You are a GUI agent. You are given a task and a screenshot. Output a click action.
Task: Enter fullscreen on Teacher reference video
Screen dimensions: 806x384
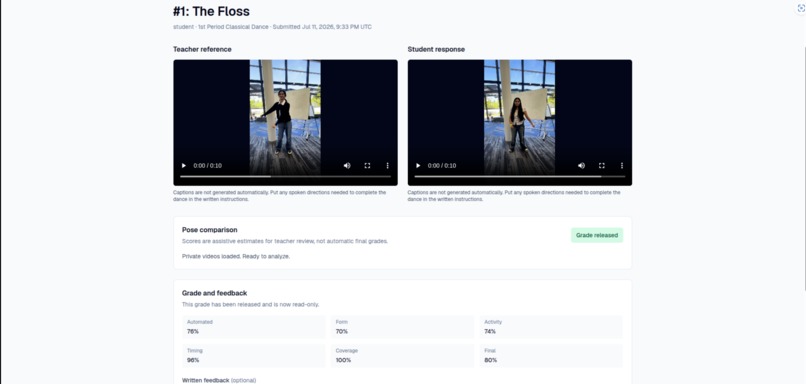click(367, 166)
